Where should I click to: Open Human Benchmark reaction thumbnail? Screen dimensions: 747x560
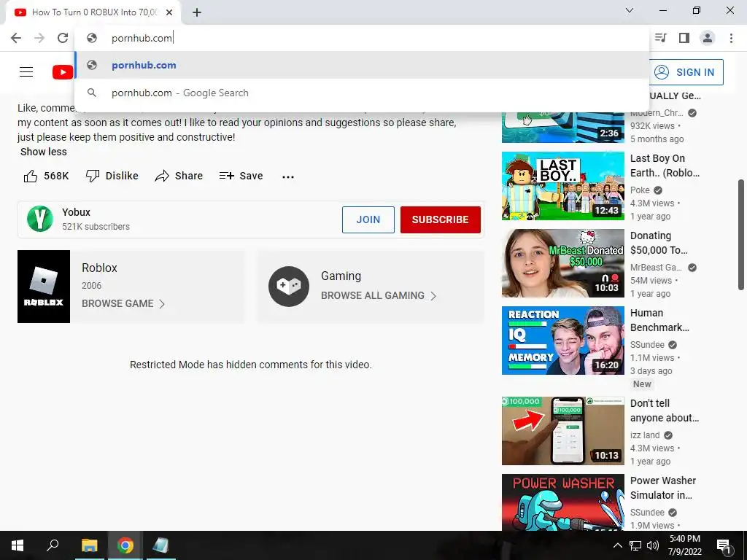(x=562, y=341)
